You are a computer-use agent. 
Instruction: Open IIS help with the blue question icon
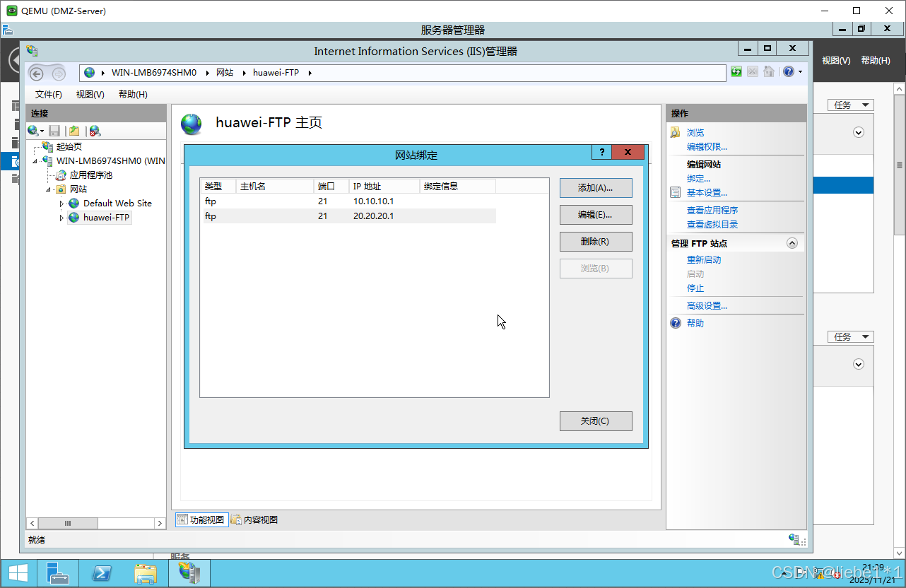[x=789, y=72]
